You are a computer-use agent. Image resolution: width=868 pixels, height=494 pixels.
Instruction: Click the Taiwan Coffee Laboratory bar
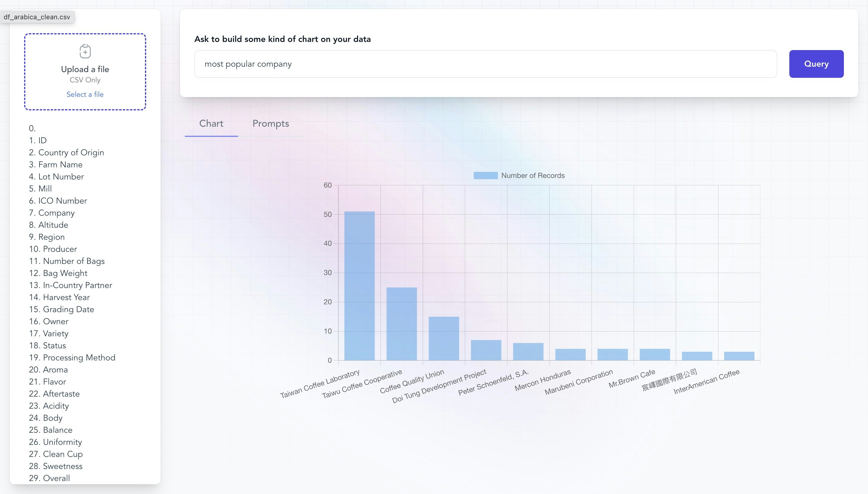(x=359, y=286)
